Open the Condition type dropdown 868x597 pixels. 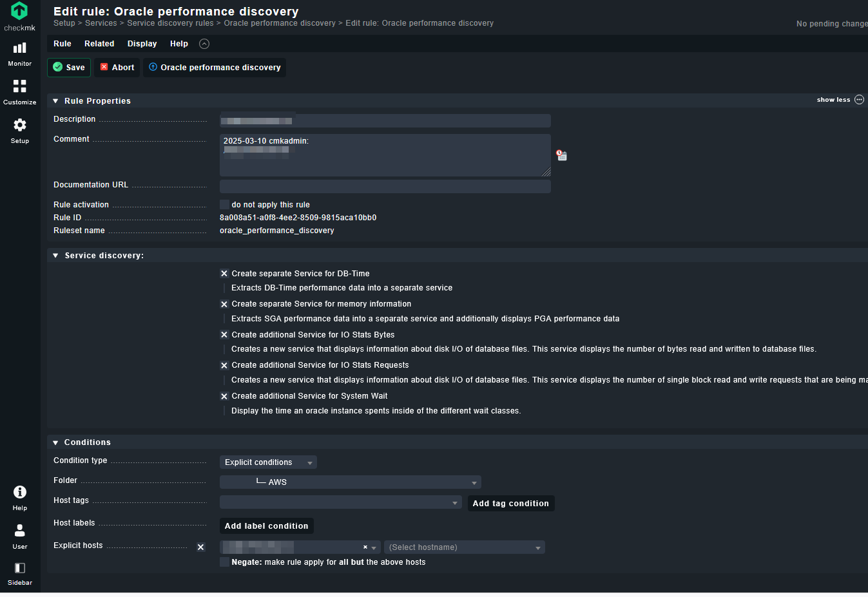point(268,462)
